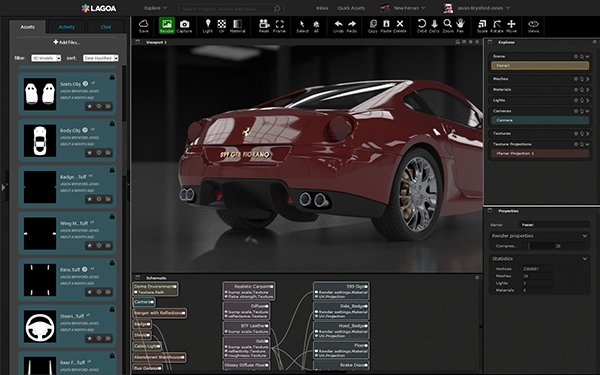The width and height of the screenshot is (600, 375).
Task: Switch to the Chat tab
Action: coord(106,27)
